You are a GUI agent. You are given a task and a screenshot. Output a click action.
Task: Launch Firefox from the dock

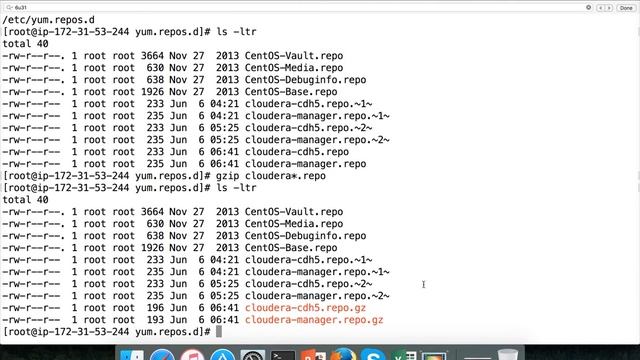343,354
